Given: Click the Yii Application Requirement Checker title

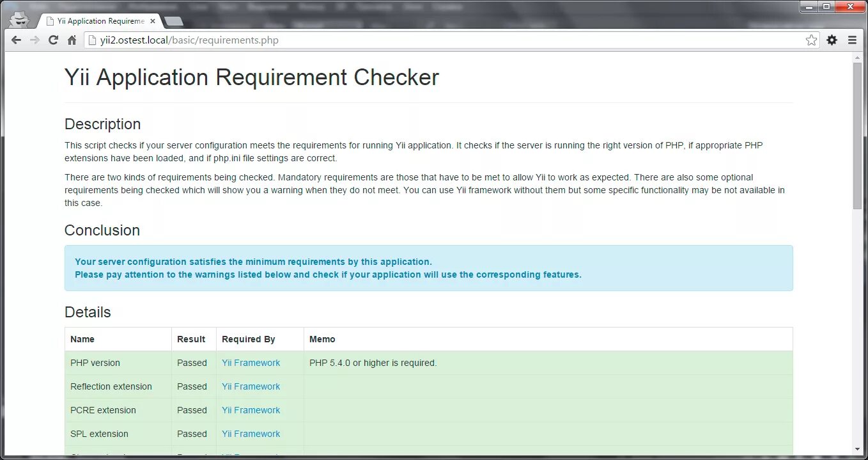Looking at the screenshot, I should [x=252, y=77].
